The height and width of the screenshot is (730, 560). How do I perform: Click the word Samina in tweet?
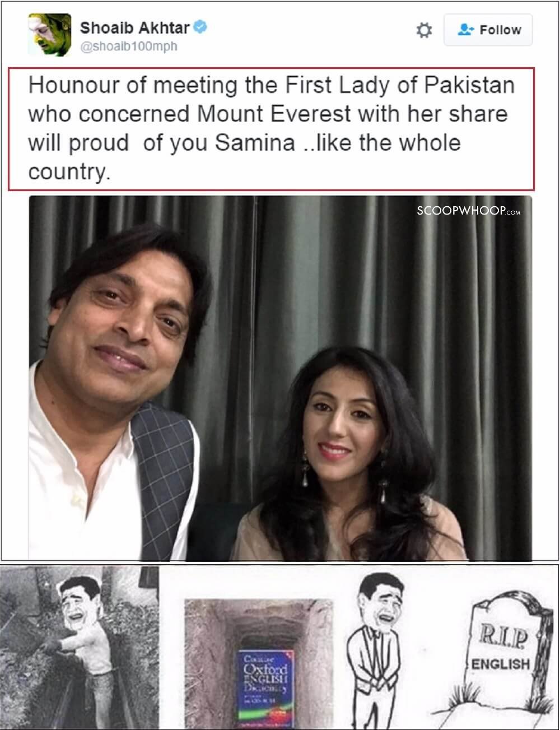click(x=255, y=143)
